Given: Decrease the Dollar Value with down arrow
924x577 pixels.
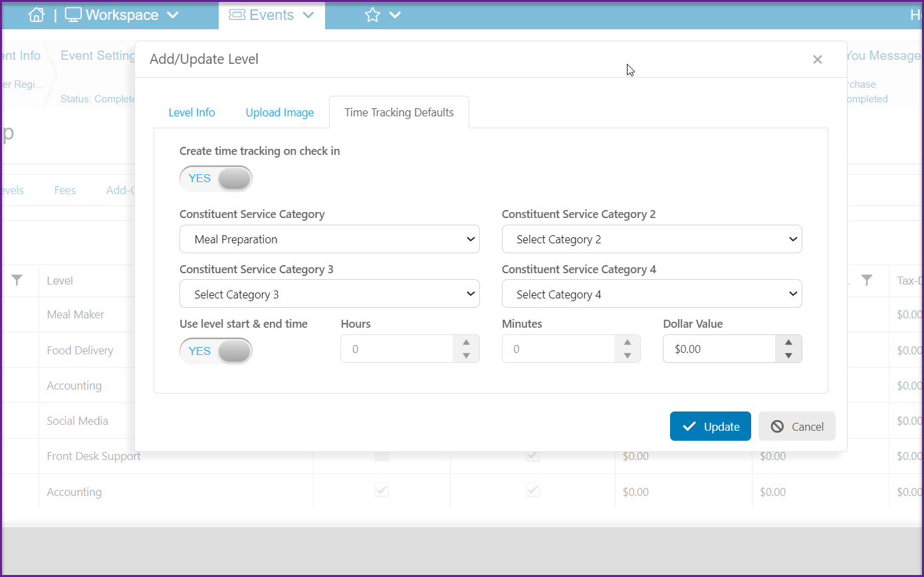Looking at the screenshot, I should click(788, 356).
